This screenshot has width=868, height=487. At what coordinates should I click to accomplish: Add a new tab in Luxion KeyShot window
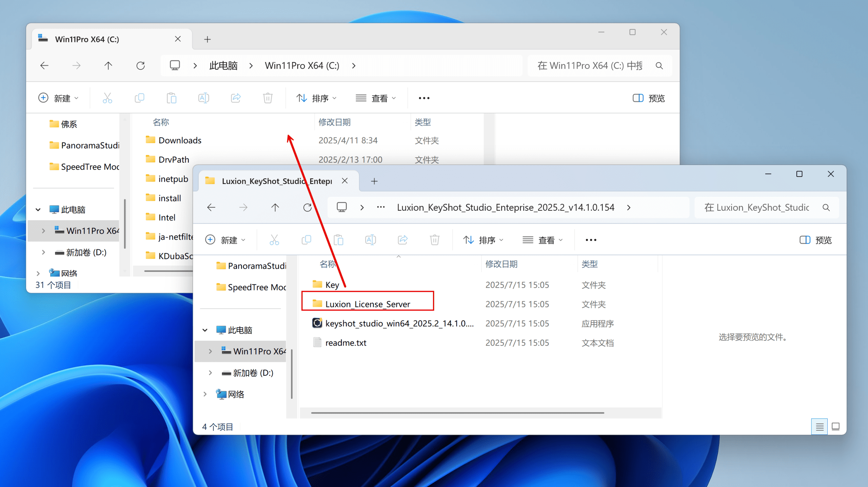374,181
